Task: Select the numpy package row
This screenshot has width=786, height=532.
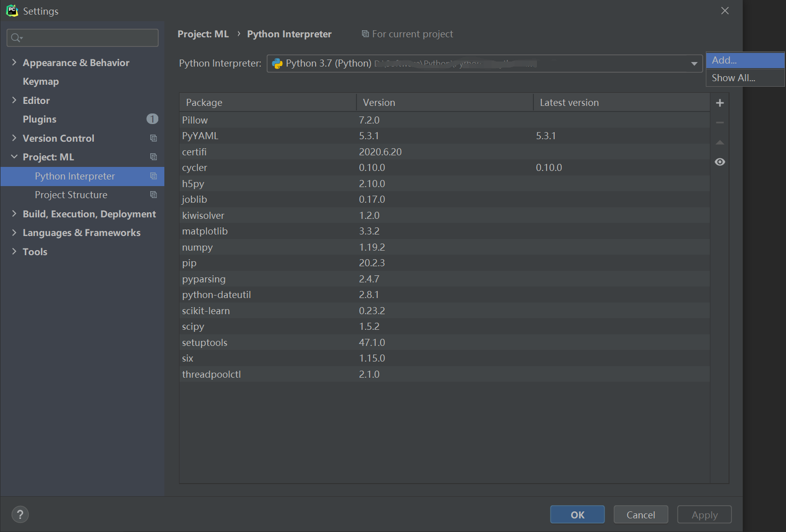Action: [445, 247]
